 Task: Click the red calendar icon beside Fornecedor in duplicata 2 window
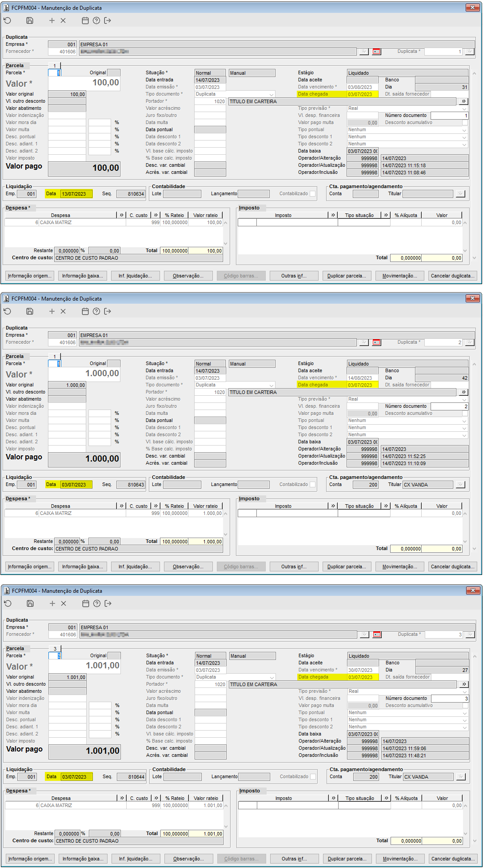376,342
